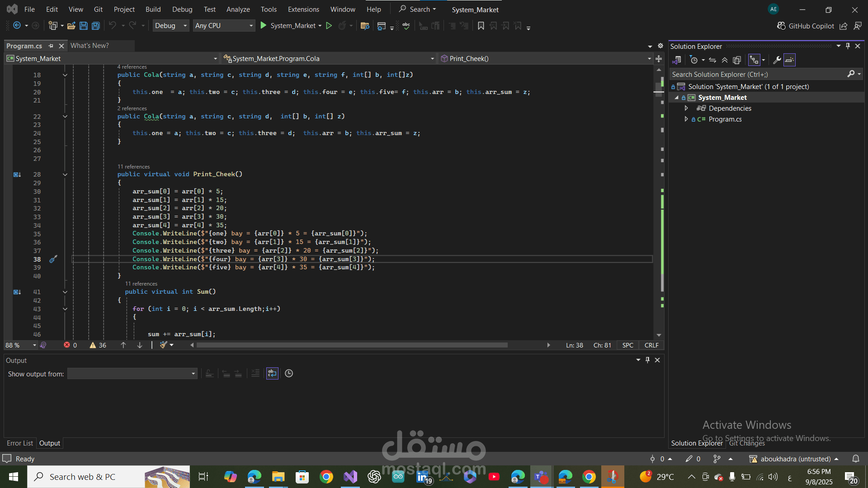Open the AE account profile badge
Image resolution: width=868 pixels, height=488 pixels.
(774, 9)
